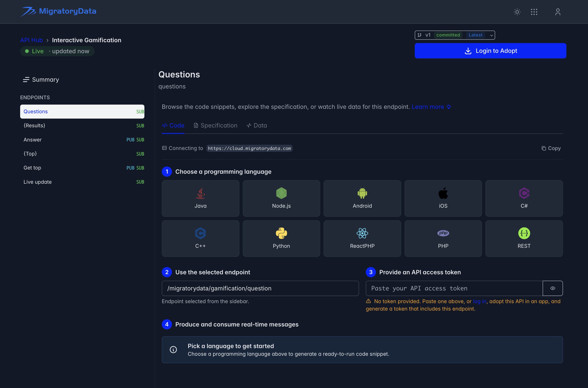
Task: Click the selected endpoint path field
Action: point(260,288)
